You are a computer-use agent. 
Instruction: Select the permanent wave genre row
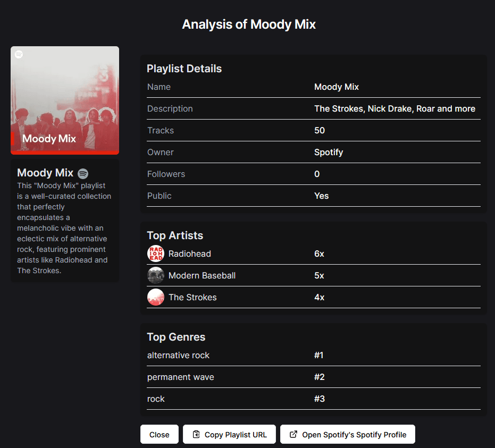click(x=181, y=377)
